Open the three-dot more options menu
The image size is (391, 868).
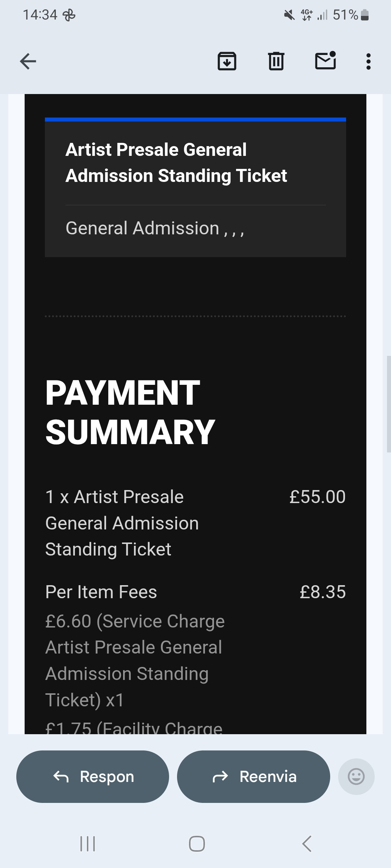click(x=368, y=61)
